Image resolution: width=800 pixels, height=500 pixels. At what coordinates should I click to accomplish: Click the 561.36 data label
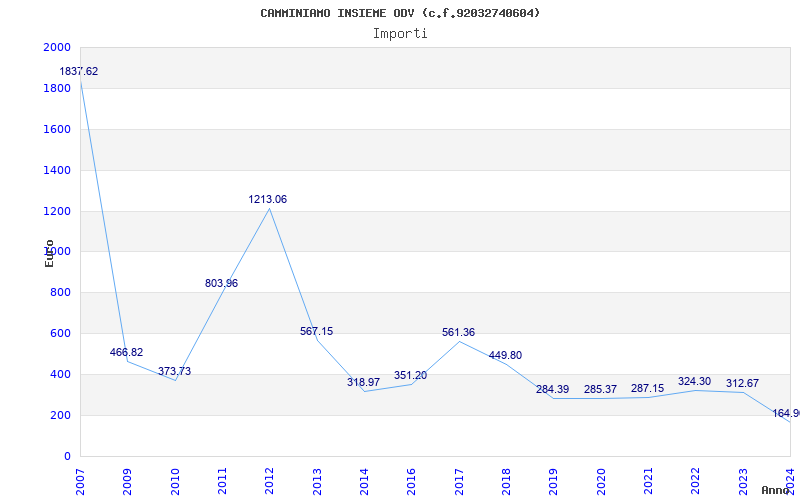point(458,333)
